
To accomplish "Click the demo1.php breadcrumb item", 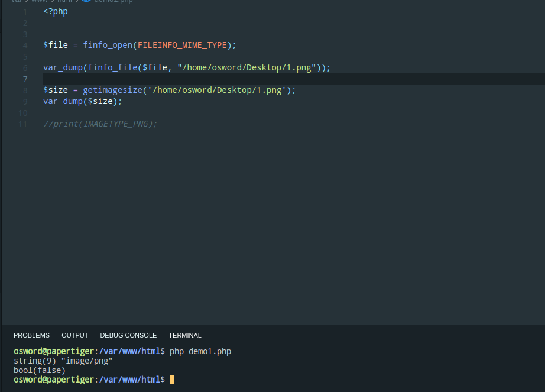I will click(x=113, y=1).
